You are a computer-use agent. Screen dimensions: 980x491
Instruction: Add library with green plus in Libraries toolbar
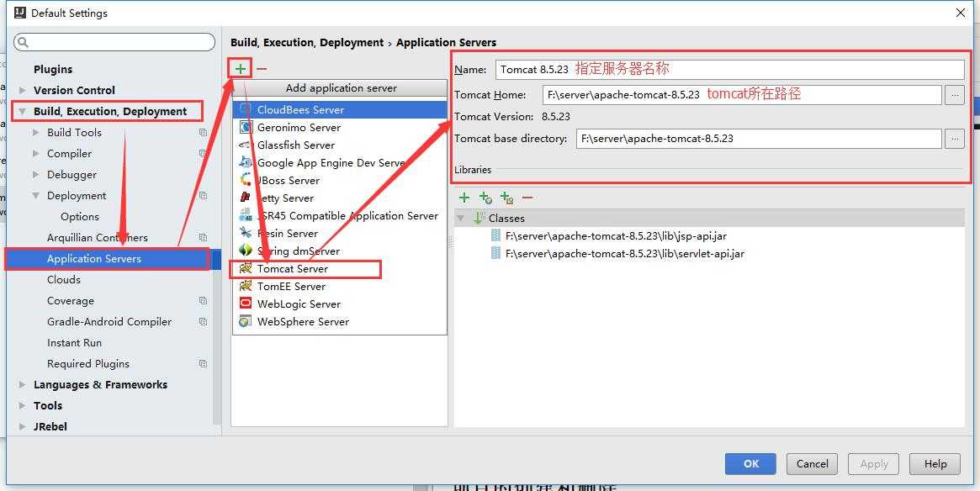click(464, 198)
